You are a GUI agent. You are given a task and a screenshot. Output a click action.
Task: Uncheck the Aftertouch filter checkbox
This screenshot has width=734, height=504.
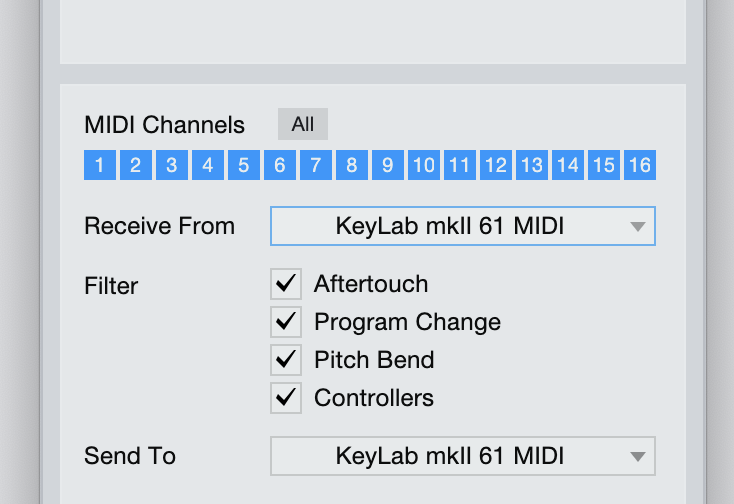coord(286,284)
